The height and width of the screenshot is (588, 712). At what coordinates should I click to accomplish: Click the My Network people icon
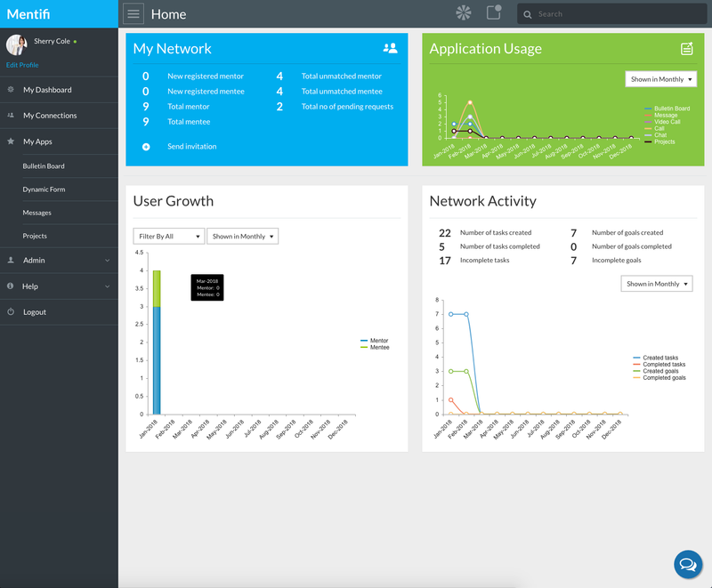pos(391,48)
